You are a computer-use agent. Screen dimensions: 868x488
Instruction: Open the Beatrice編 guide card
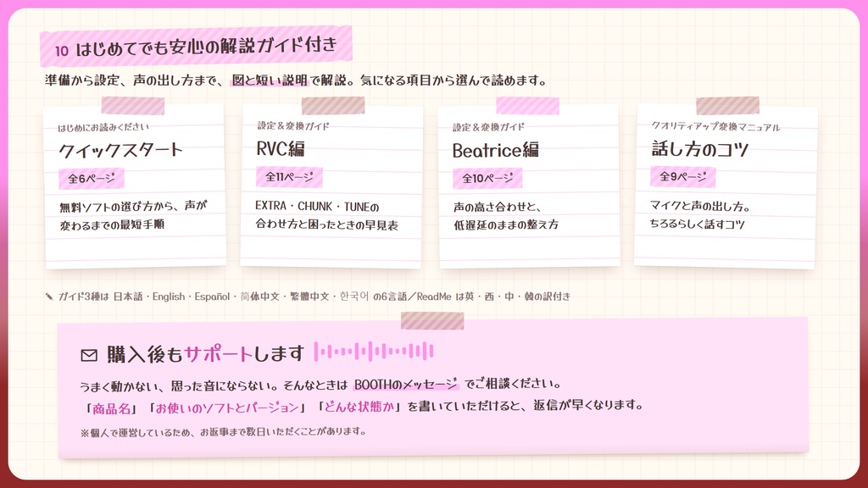pos(529,186)
